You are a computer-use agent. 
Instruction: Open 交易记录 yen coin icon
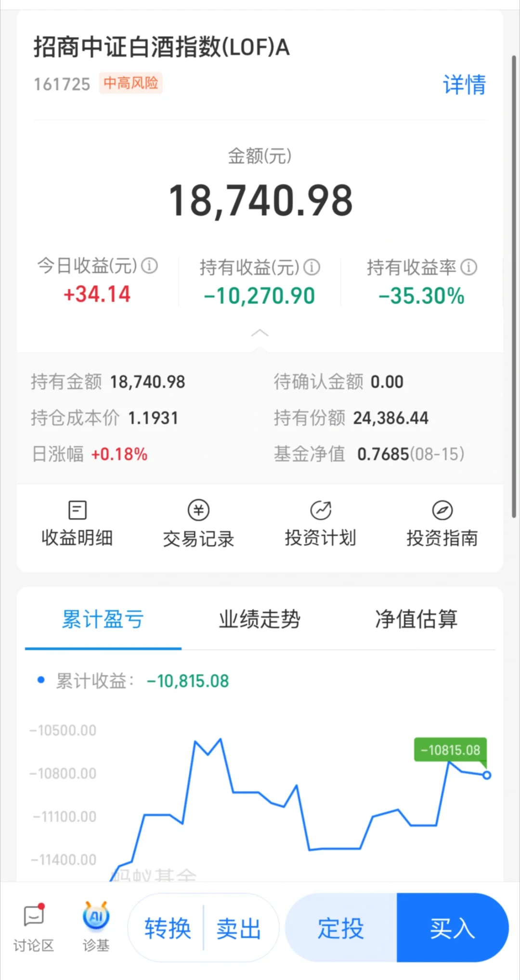pyautogui.click(x=198, y=510)
